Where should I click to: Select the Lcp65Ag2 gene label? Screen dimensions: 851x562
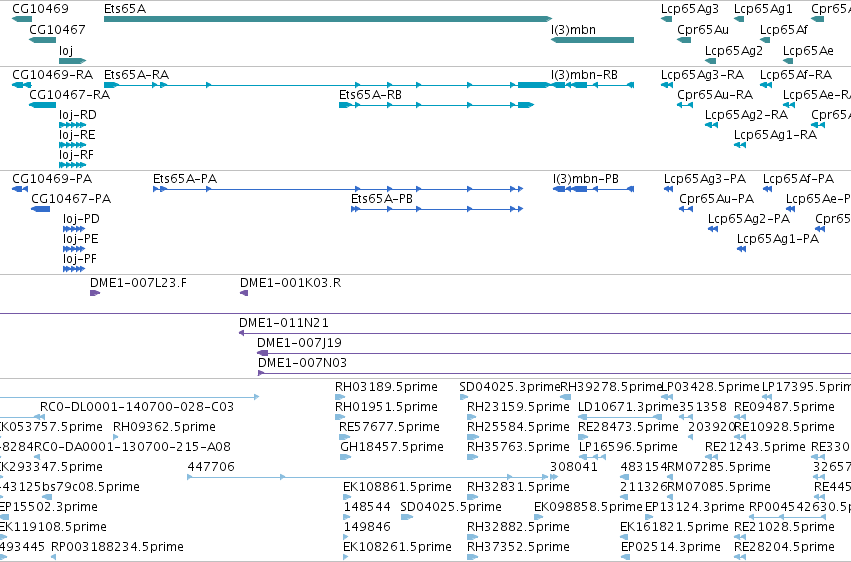pyautogui.click(x=733, y=50)
